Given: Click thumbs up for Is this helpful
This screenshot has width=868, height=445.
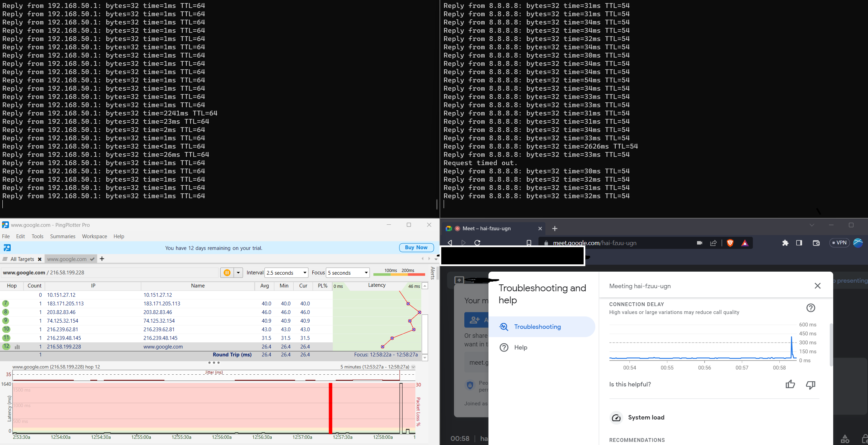Looking at the screenshot, I should [x=790, y=384].
